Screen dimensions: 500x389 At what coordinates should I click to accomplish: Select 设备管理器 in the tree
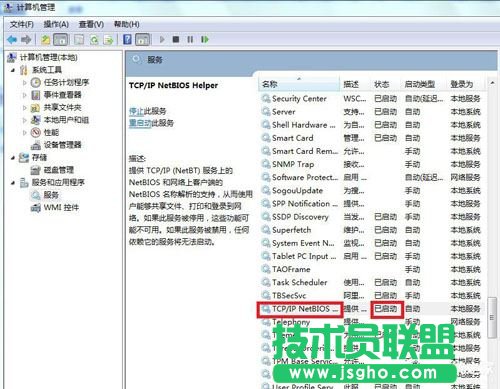[x=63, y=145]
